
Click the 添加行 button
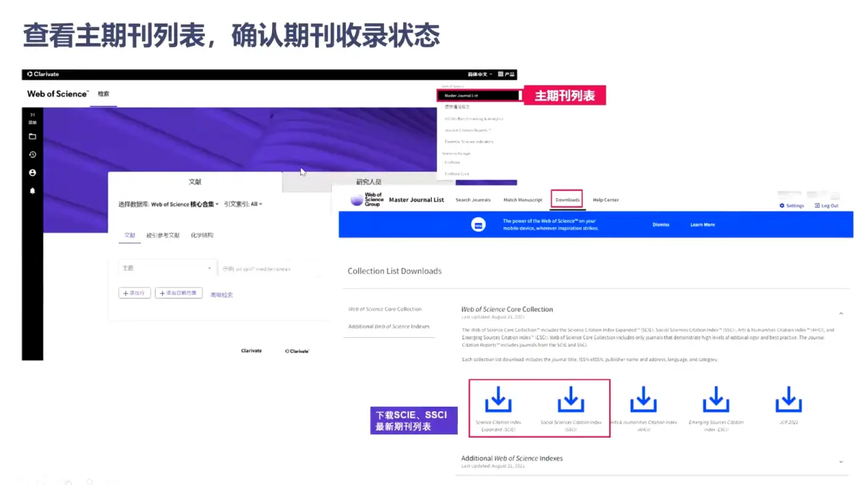[135, 293]
